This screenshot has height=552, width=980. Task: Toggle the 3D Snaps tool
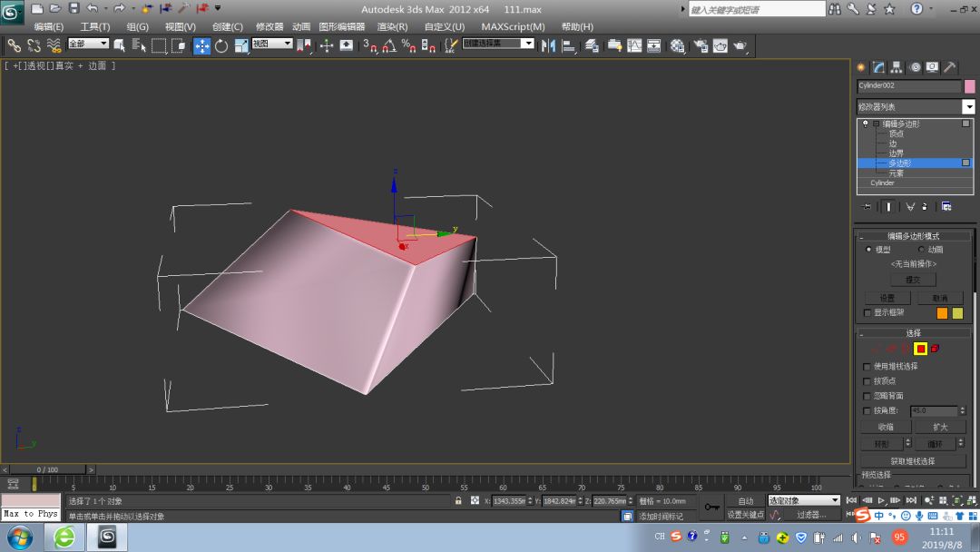(x=370, y=45)
